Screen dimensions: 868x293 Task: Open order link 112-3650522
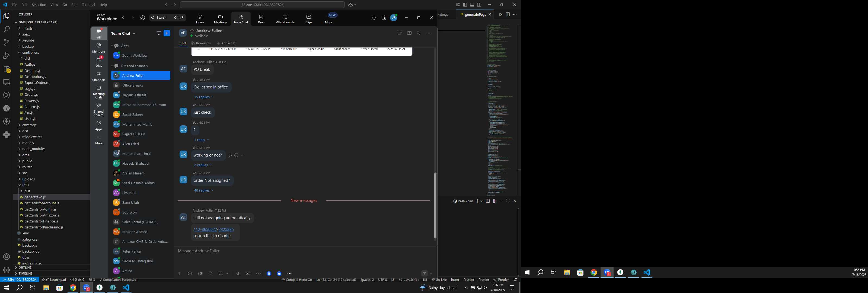tap(205, 230)
